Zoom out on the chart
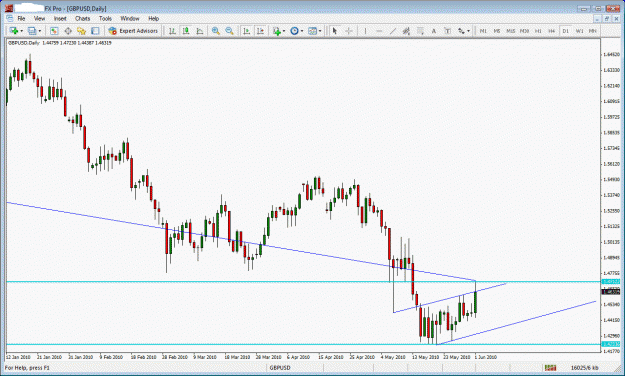 [229, 31]
